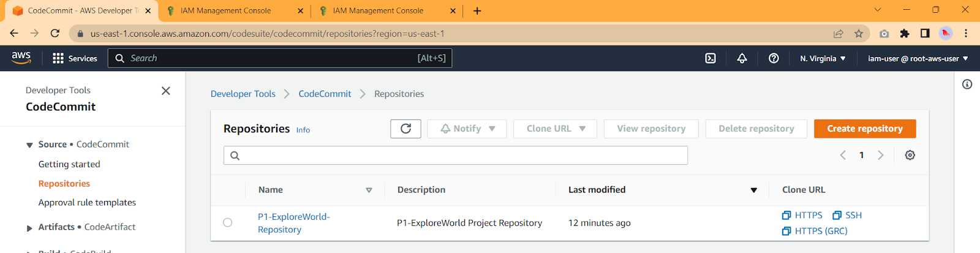The width and height of the screenshot is (980, 253).
Task: Reload the browser page
Action: [55, 33]
